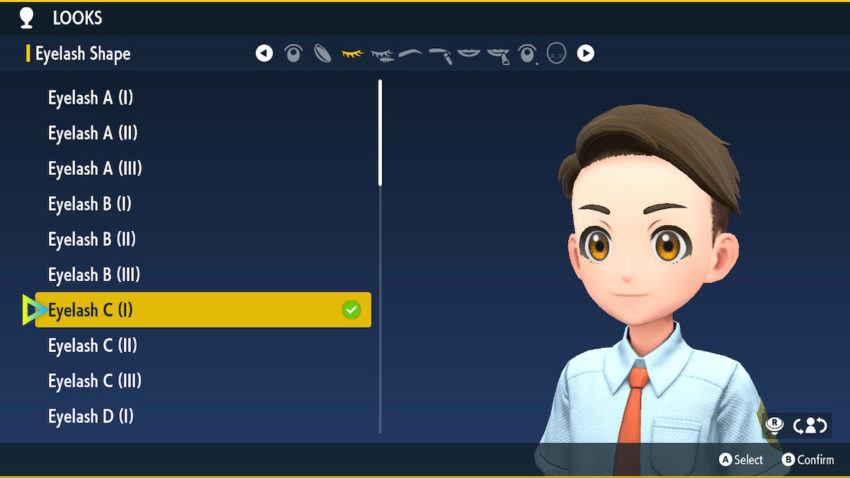Click the B button Confirm prompt
Image resolution: width=850 pixels, height=478 pixels.
tap(808, 460)
